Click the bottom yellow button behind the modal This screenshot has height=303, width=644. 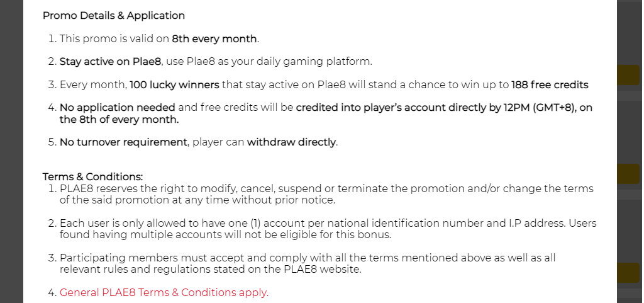pos(629,273)
